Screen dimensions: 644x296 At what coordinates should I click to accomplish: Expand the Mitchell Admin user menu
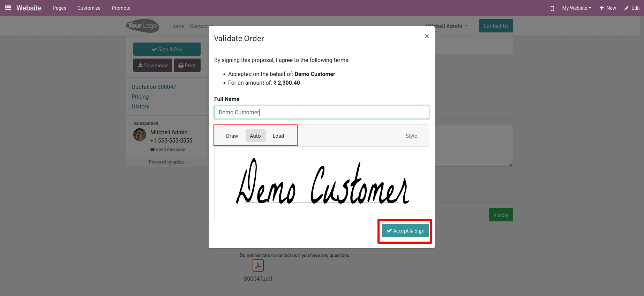pyautogui.click(x=447, y=26)
